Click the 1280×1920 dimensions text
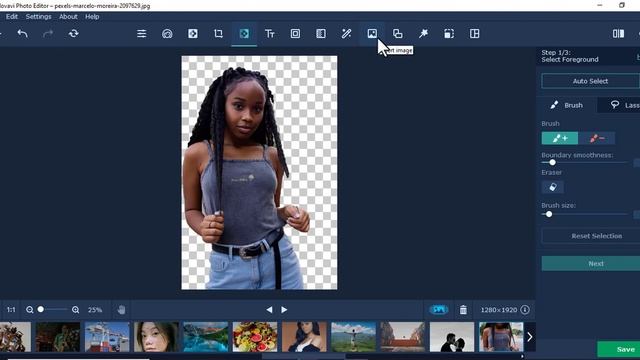640x360 pixels. (499, 310)
